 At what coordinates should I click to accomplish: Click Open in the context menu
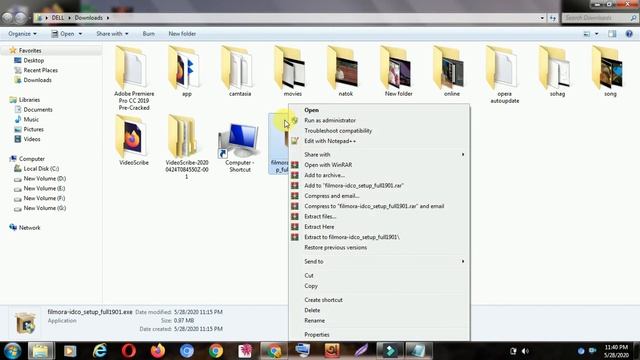tap(311, 110)
